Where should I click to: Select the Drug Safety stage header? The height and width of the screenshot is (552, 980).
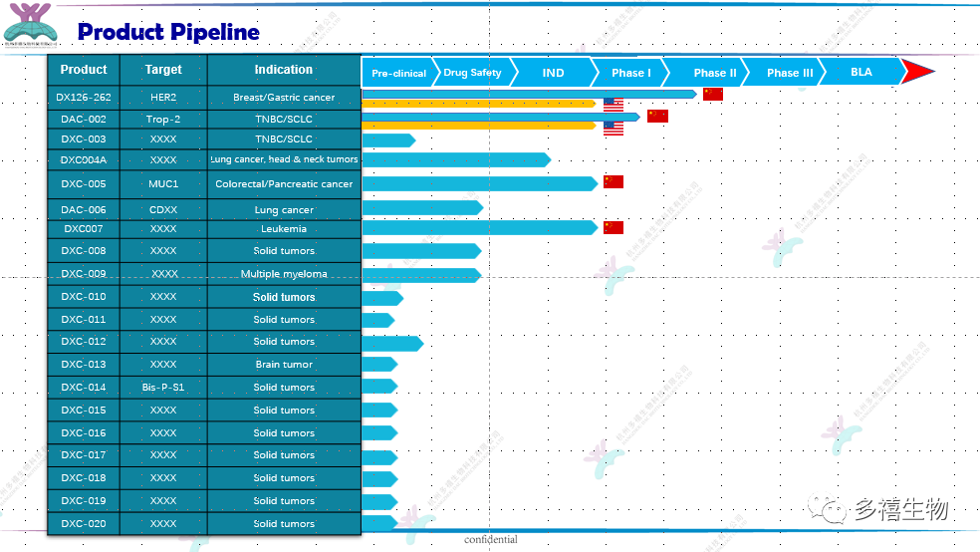[472, 73]
